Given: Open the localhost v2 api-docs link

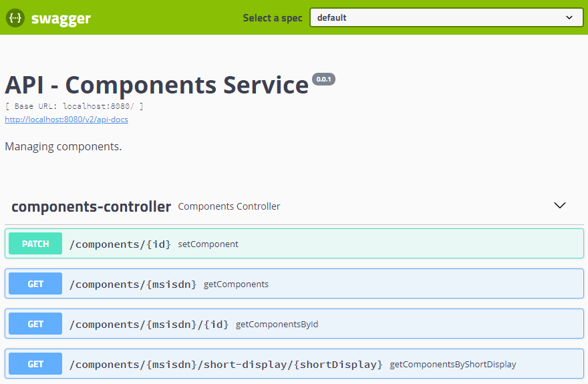Looking at the screenshot, I should coord(66,120).
